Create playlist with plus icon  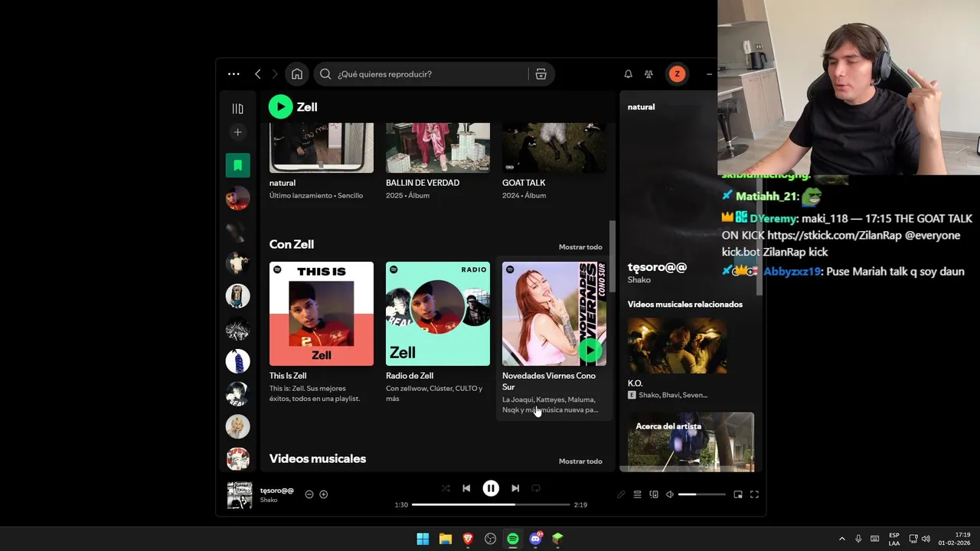tap(237, 132)
